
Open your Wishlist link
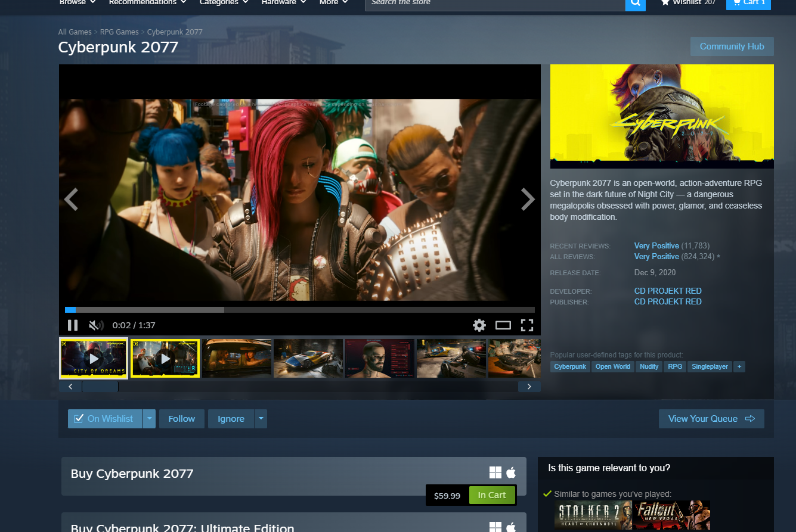[688, 3]
